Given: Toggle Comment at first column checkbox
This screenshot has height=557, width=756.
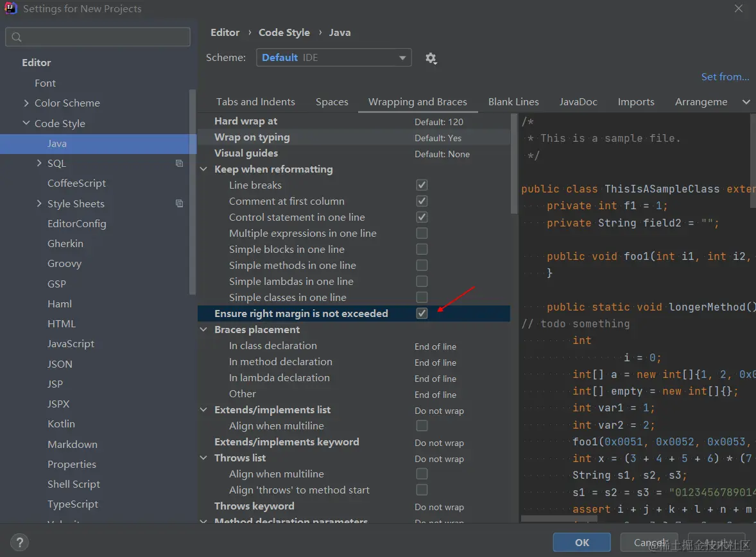Looking at the screenshot, I should click(422, 201).
